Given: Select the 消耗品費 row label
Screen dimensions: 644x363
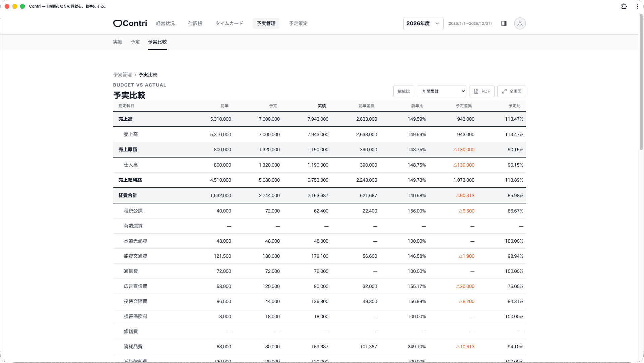Looking at the screenshot, I should [x=133, y=347].
